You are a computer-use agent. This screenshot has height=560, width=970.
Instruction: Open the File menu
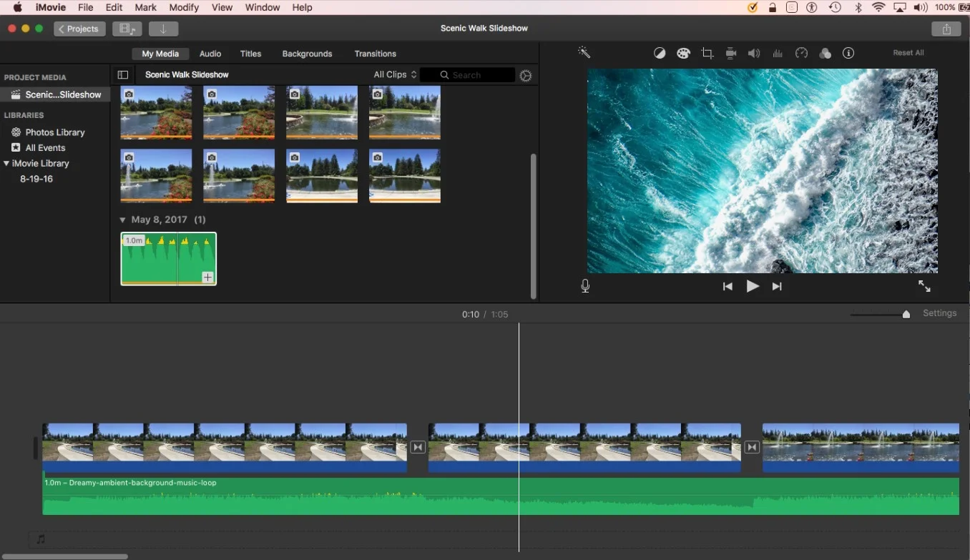point(85,7)
